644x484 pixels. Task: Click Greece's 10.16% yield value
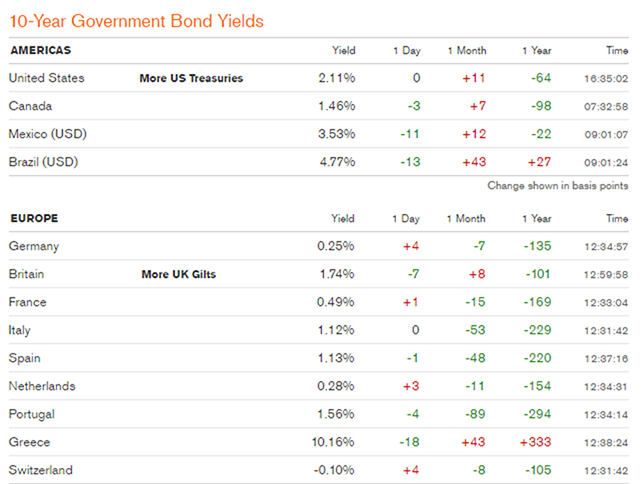point(332,442)
